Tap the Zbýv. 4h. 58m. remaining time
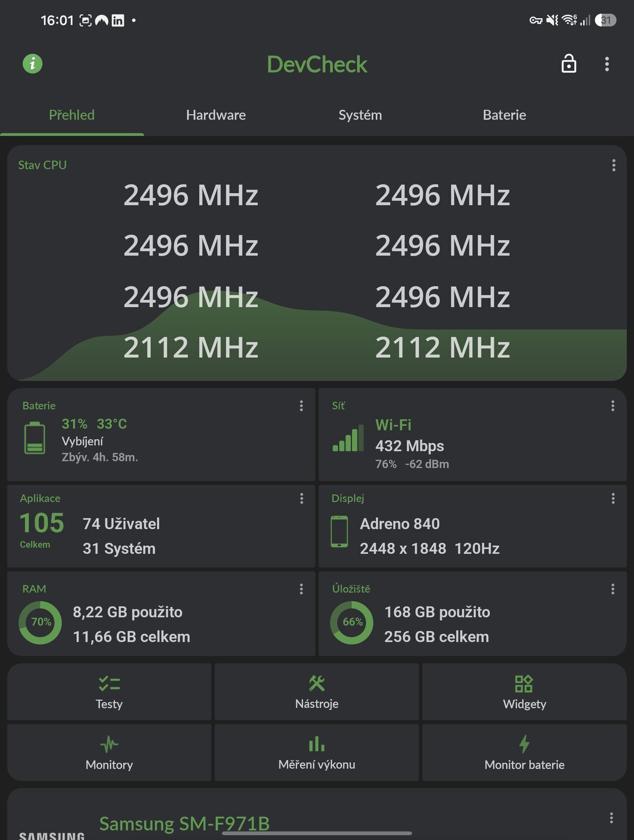The height and width of the screenshot is (840, 634). point(100,457)
